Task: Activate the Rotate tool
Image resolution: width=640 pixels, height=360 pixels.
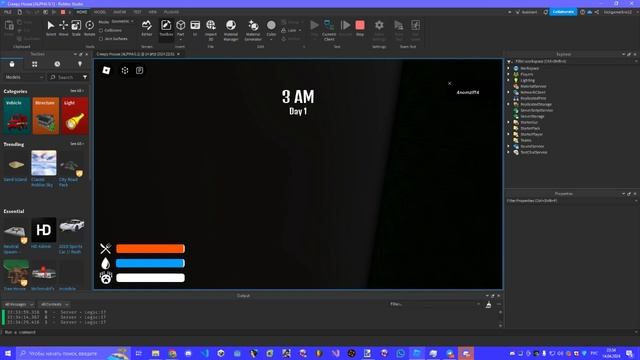Action: coord(89,29)
